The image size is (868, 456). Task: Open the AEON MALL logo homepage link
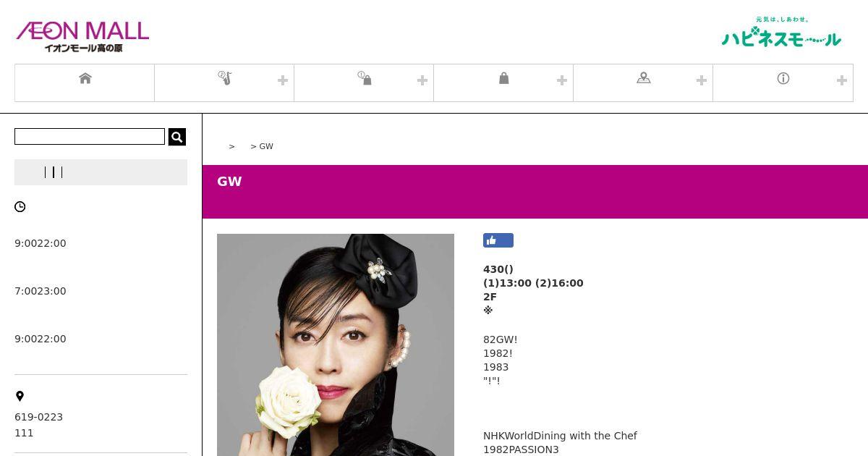[82, 36]
